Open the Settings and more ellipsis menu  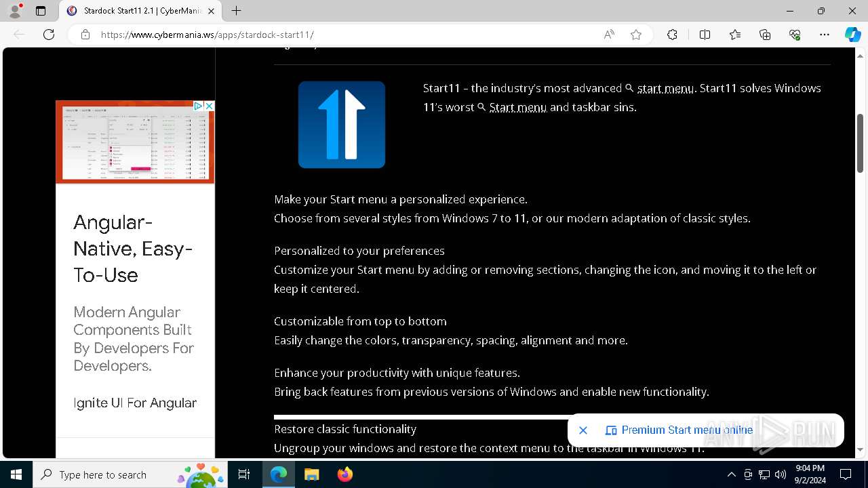825,35
